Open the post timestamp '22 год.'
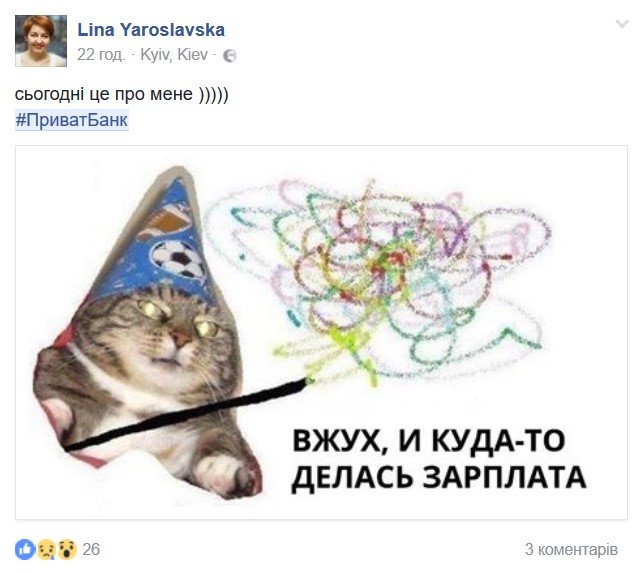Screen dimensions: 635x573 [x=100, y=55]
